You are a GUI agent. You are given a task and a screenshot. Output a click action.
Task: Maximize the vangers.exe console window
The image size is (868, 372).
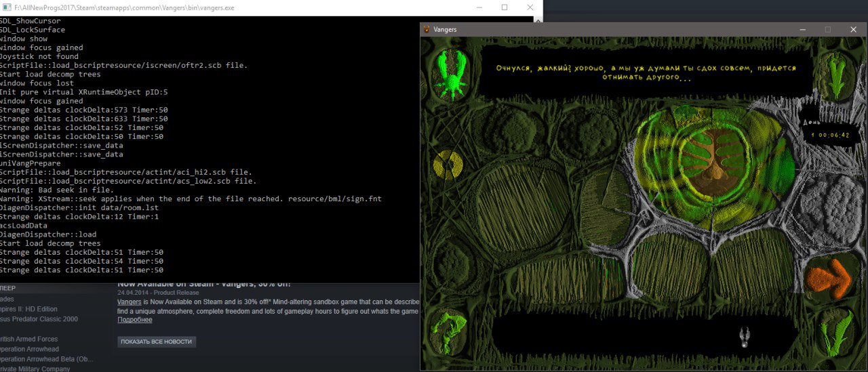504,7
